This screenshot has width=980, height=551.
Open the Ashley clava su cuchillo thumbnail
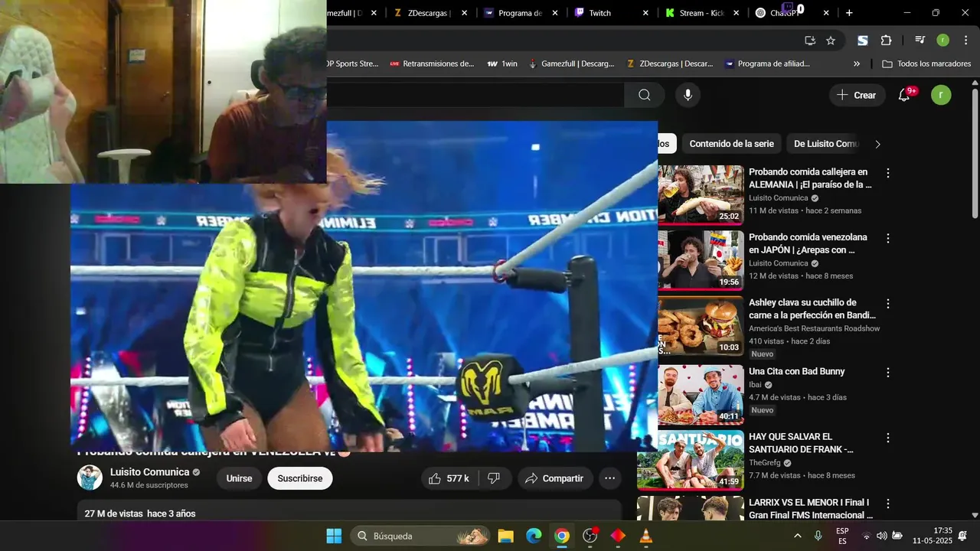701,325
